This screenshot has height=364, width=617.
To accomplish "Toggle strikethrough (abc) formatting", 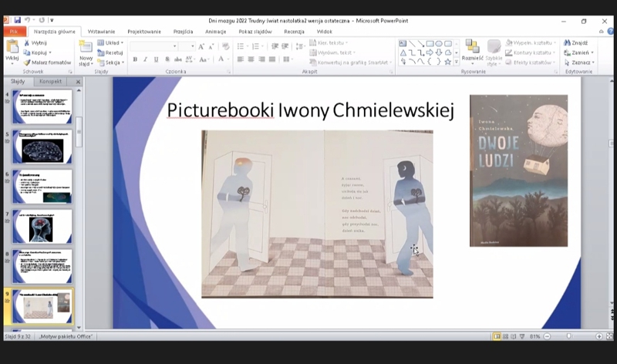I will (178, 59).
